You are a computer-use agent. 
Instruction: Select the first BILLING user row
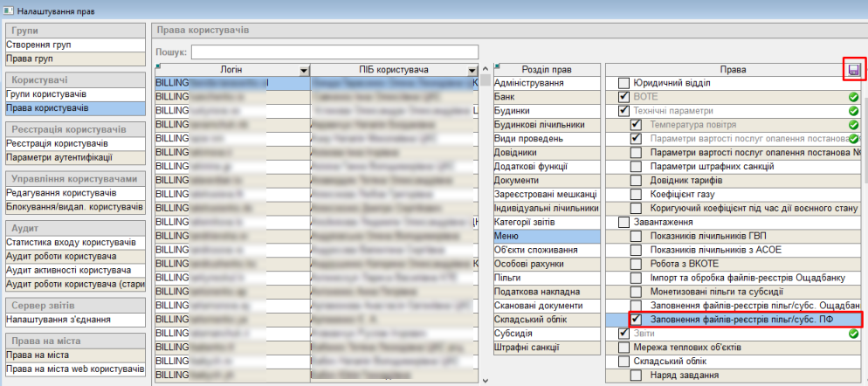click(x=231, y=84)
